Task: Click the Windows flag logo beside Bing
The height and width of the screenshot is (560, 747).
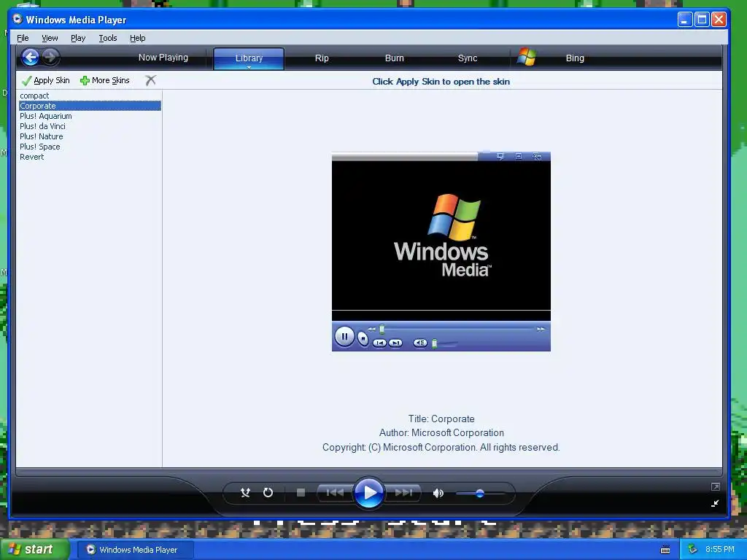Action: pyautogui.click(x=527, y=57)
